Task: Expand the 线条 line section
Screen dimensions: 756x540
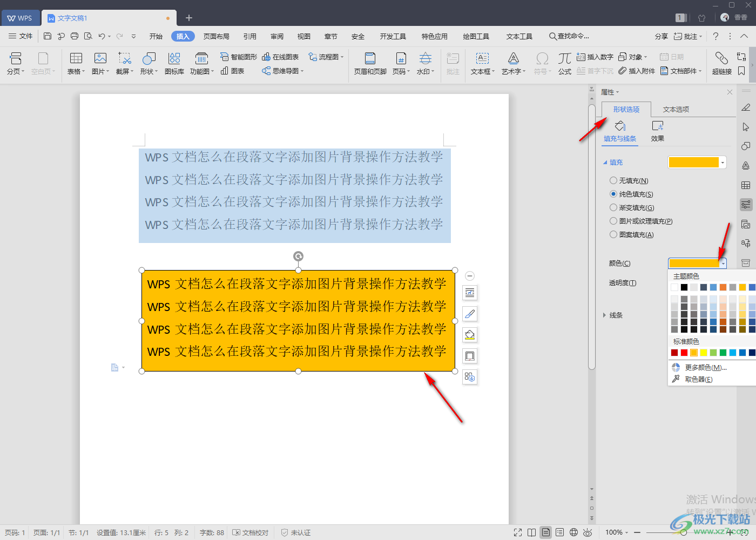Action: click(613, 315)
